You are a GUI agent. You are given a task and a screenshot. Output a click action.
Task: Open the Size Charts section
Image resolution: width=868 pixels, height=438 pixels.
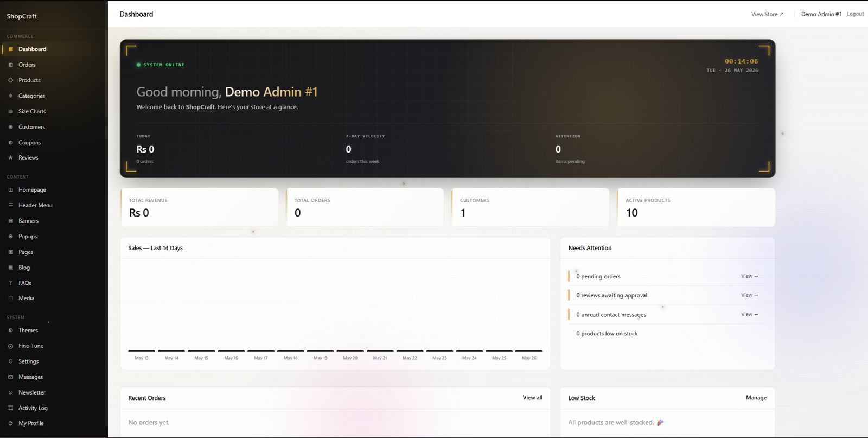(53, 111)
